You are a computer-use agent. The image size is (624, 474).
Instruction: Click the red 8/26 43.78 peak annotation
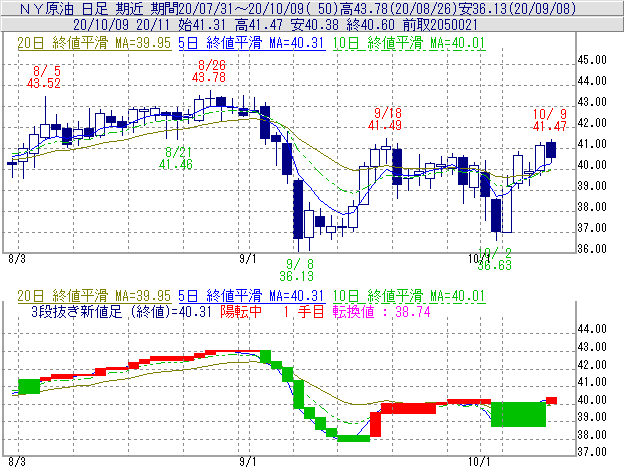(209, 71)
